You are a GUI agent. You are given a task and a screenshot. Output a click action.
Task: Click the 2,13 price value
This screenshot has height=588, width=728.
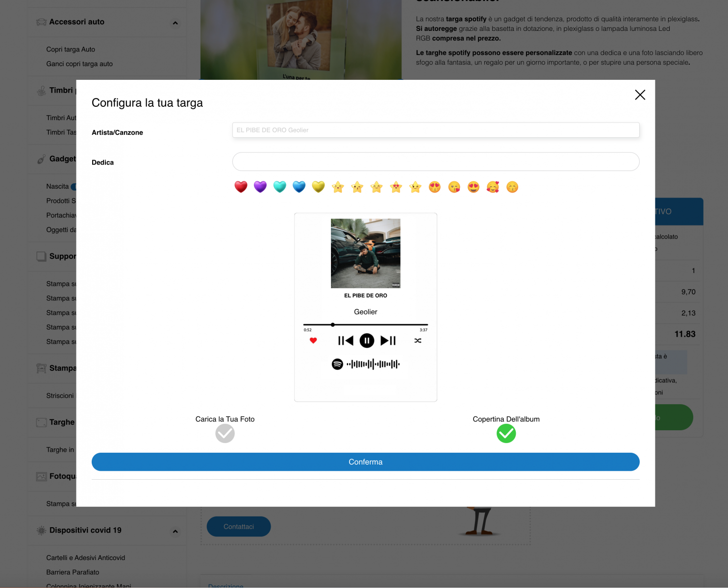pos(688,313)
